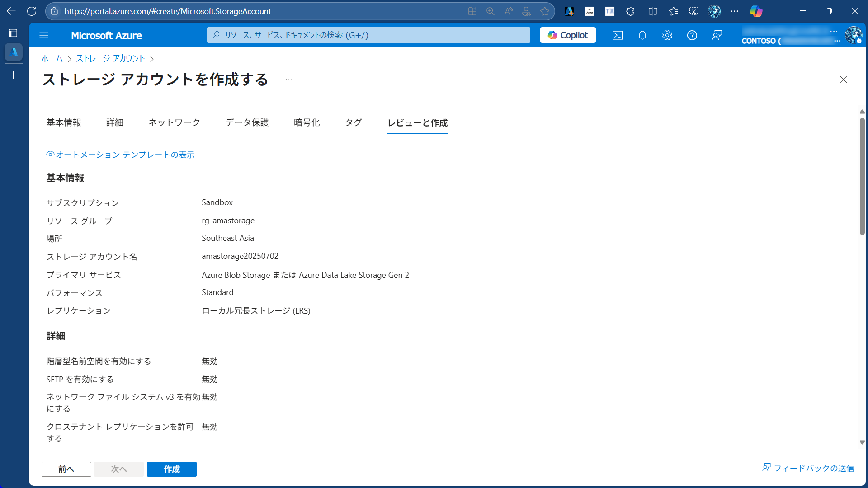Focus the resource search box

pyautogui.click(x=368, y=35)
